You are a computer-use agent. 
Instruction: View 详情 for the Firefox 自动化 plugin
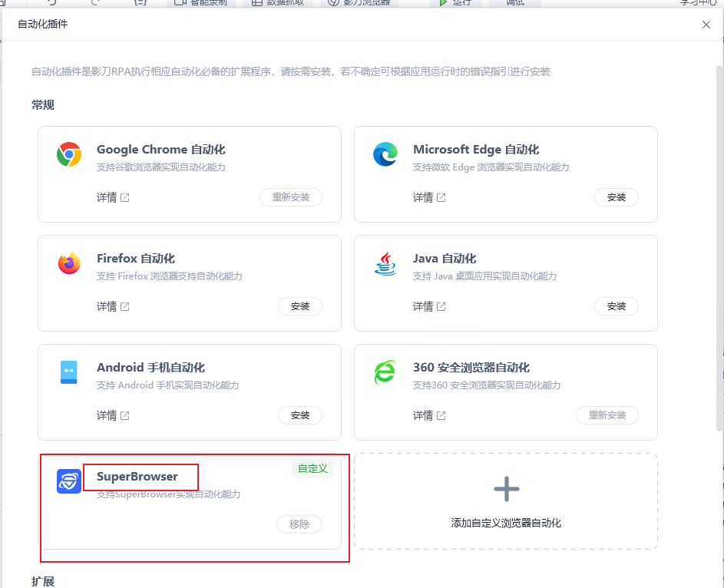(113, 306)
